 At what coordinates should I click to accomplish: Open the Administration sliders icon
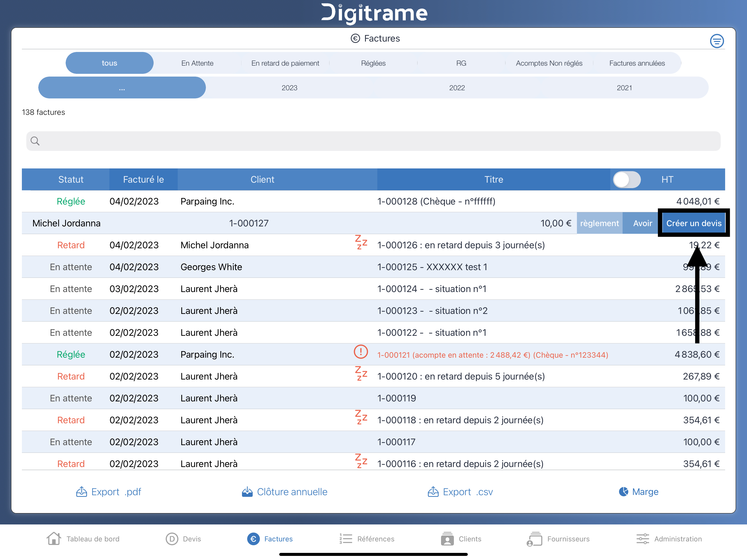pyautogui.click(x=643, y=539)
